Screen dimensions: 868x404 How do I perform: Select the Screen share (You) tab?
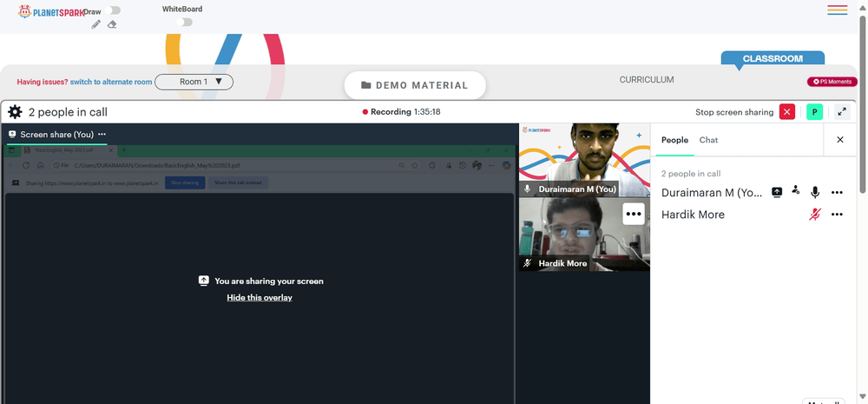57,134
